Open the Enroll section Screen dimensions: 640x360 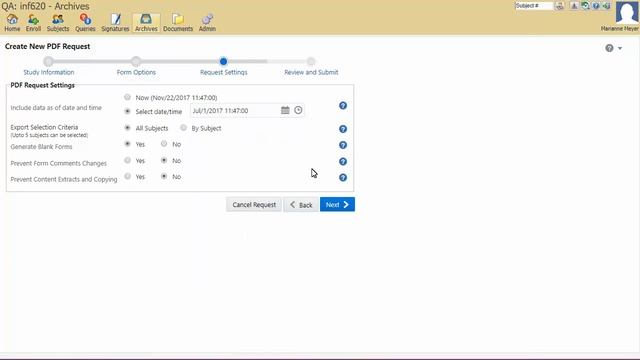[33, 22]
